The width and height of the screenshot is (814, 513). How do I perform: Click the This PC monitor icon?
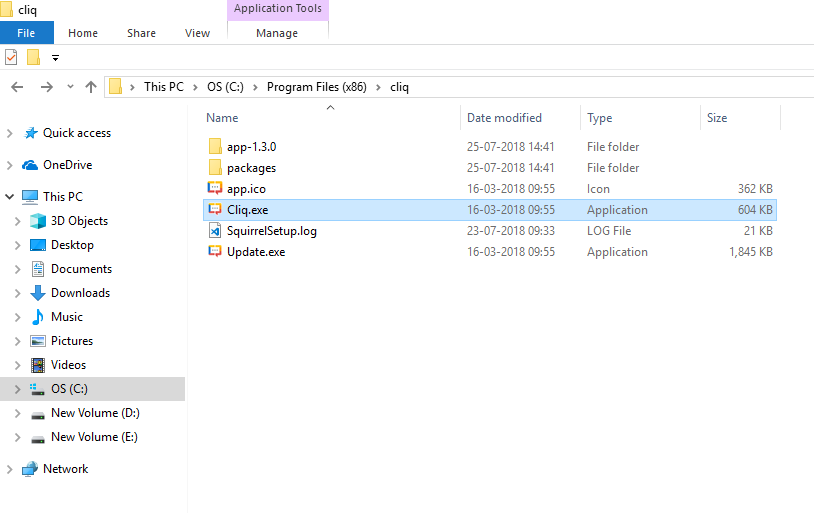30,197
